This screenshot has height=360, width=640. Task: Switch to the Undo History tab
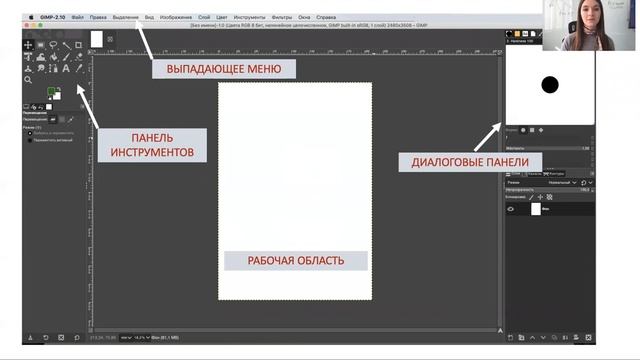click(41, 107)
